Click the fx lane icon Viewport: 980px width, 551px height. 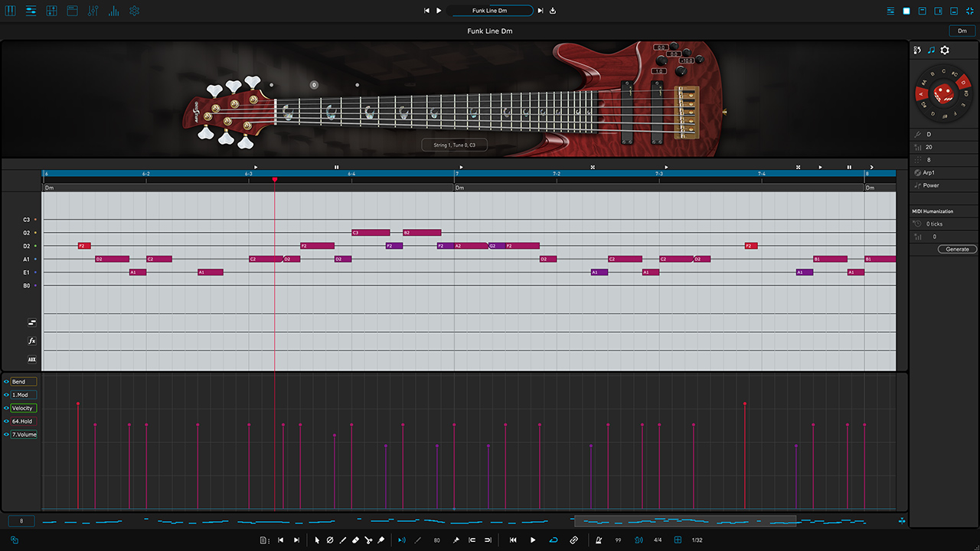coord(32,341)
